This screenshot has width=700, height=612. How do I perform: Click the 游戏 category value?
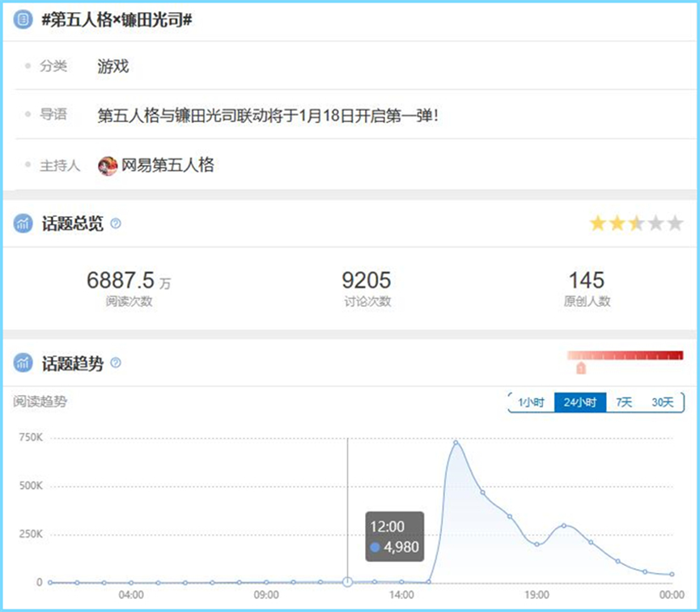click(x=112, y=66)
